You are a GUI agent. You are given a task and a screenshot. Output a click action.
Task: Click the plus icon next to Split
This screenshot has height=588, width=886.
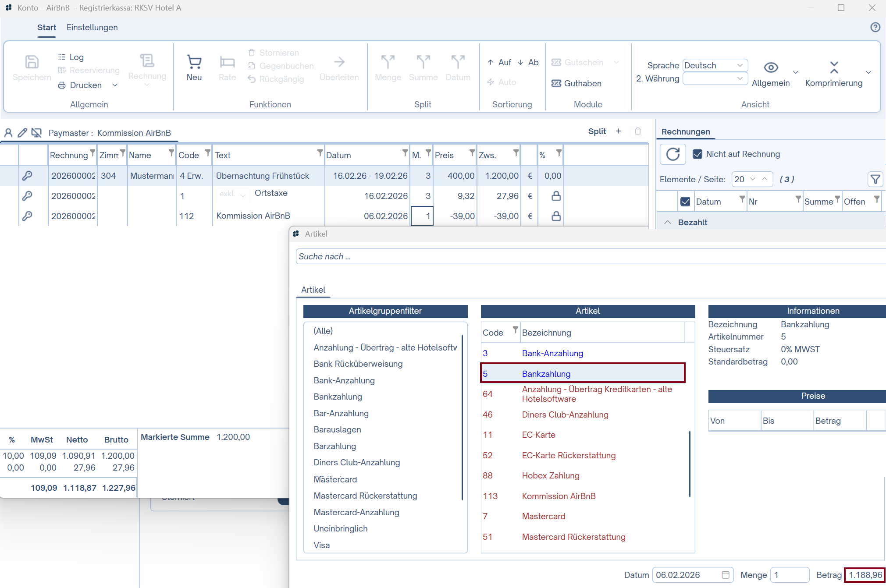(x=618, y=131)
